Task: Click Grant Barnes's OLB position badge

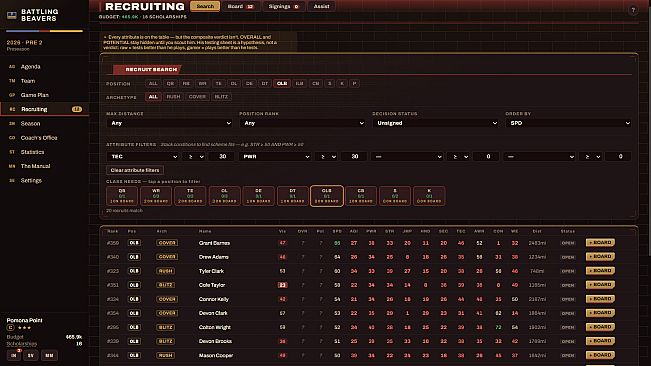Action: [x=134, y=243]
